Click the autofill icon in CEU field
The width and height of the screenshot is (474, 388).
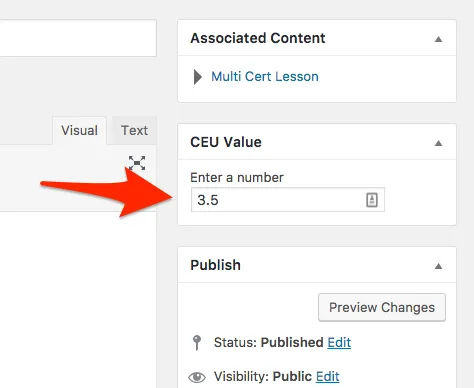tap(372, 200)
